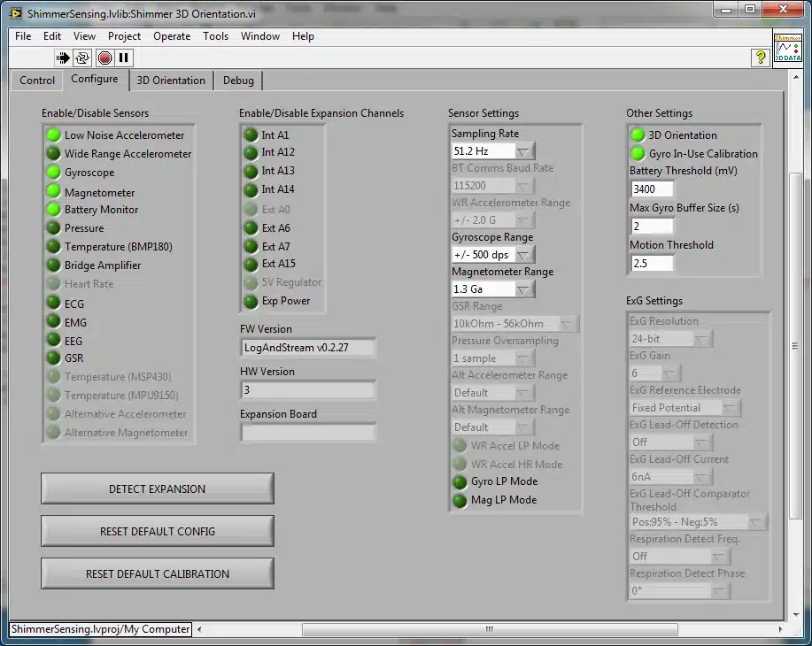Toggle the 3D Orientation LED

tap(638, 135)
